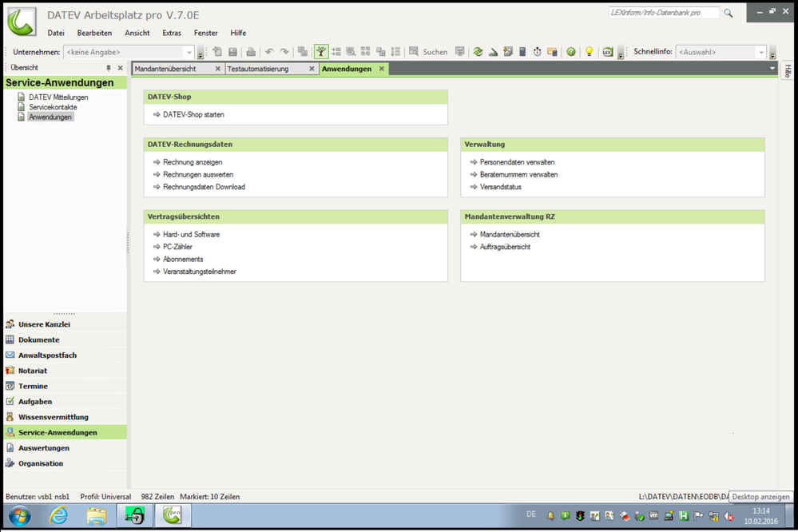This screenshot has height=532, width=798.
Task: Open Rechnungen auswerten link
Action: pyautogui.click(x=198, y=174)
